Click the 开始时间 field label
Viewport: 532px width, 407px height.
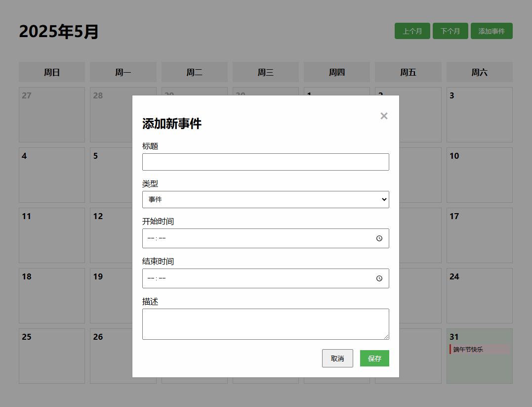coord(158,222)
